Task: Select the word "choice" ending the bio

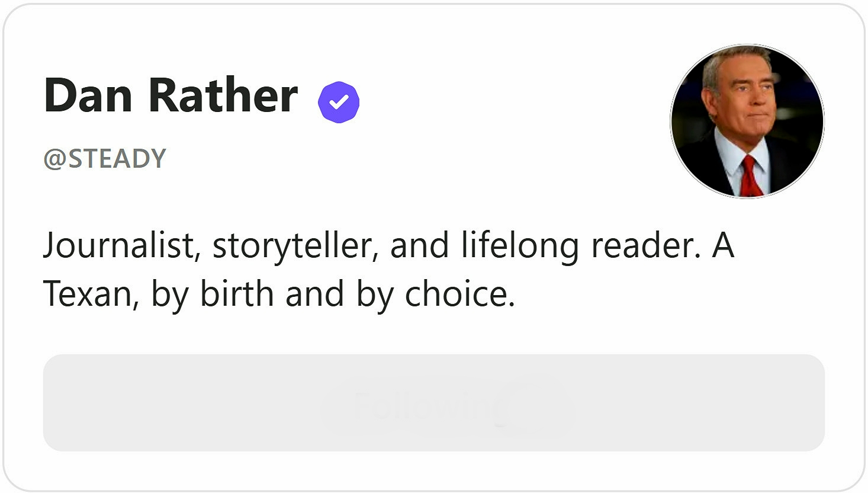Action: point(456,294)
